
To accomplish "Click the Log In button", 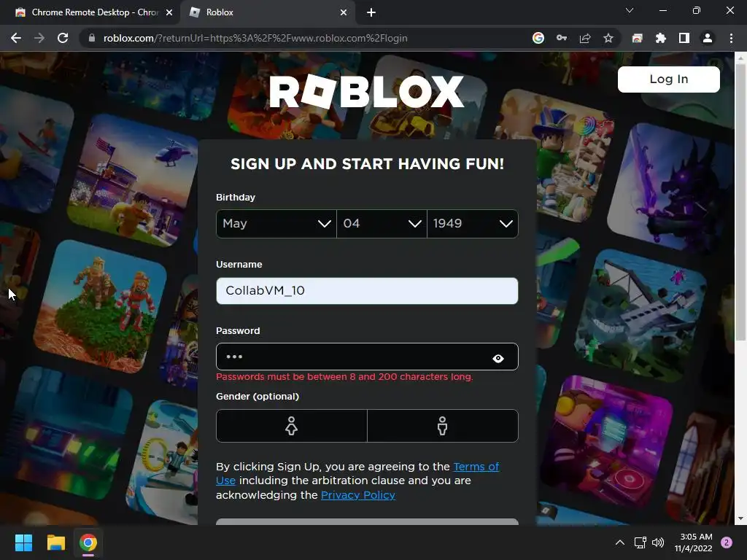I will coord(669,79).
